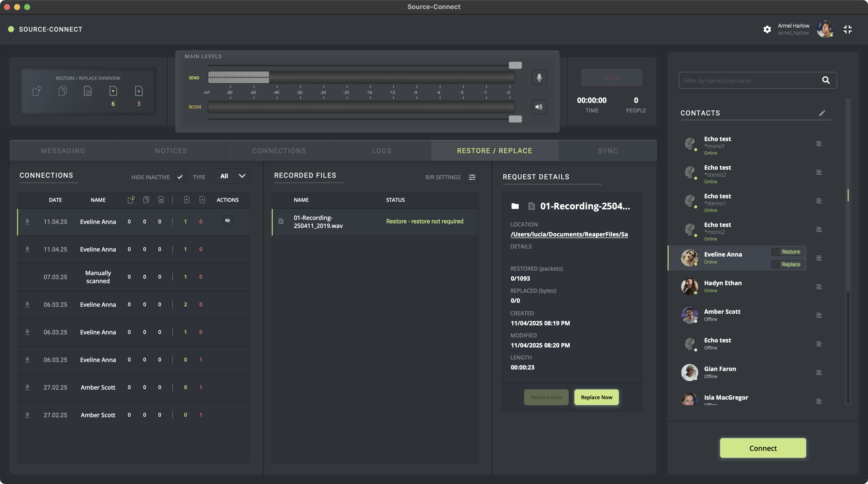Open the settings gear icon
The image size is (868, 484).
click(x=767, y=29)
